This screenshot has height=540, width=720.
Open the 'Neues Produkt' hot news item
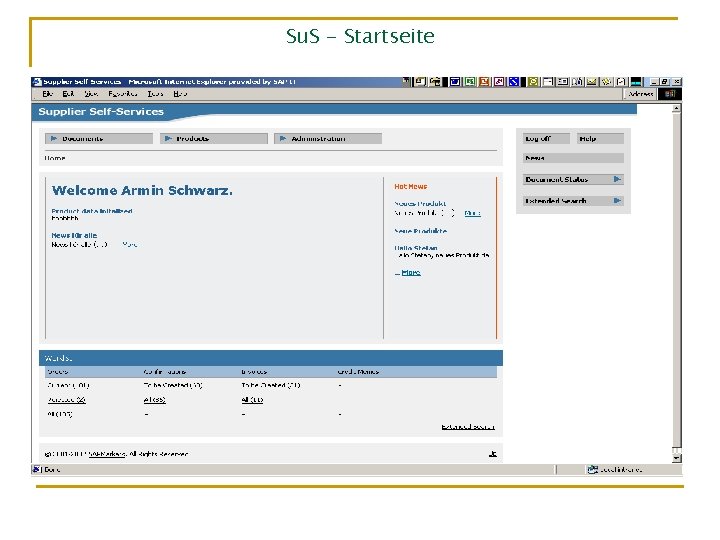(x=420, y=203)
